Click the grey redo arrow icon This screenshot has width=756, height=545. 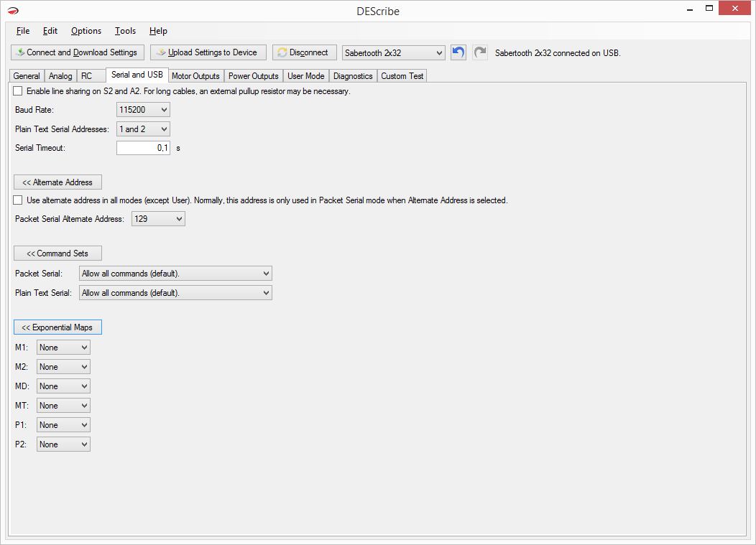pyautogui.click(x=480, y=52)
